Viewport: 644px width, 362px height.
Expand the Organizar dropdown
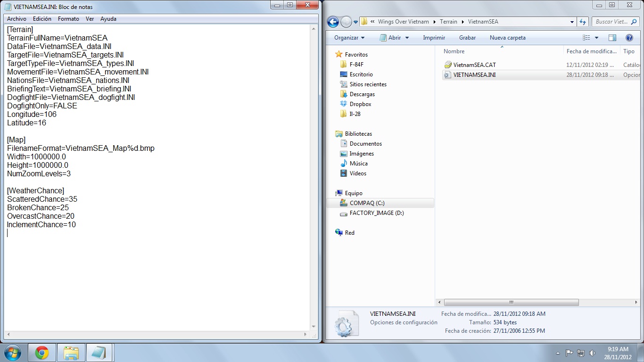click(349, 38)
